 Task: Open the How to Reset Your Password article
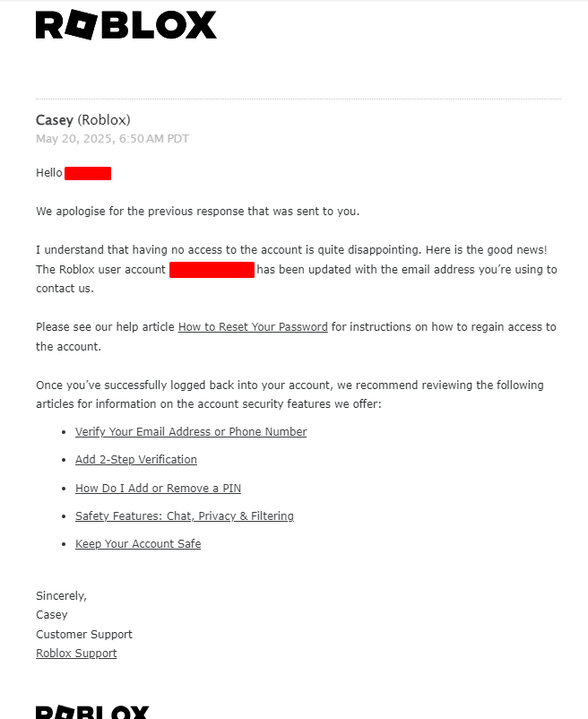click(253, 327)
